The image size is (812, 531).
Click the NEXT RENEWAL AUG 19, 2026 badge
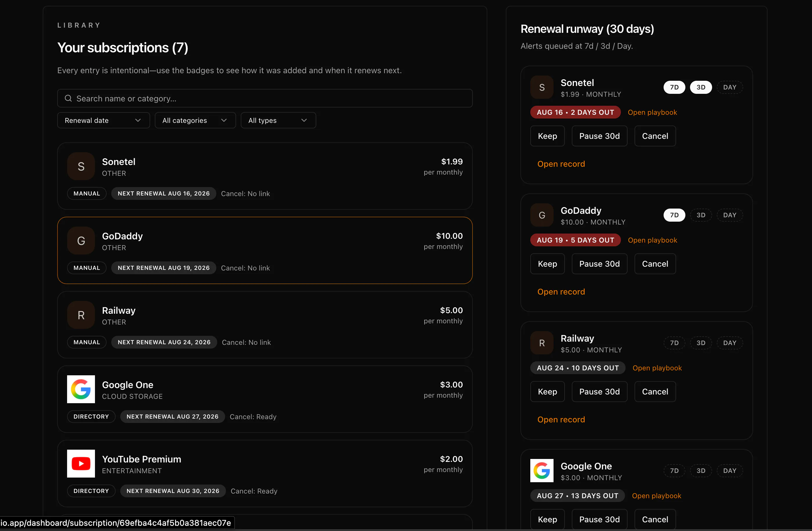[164, 268]
